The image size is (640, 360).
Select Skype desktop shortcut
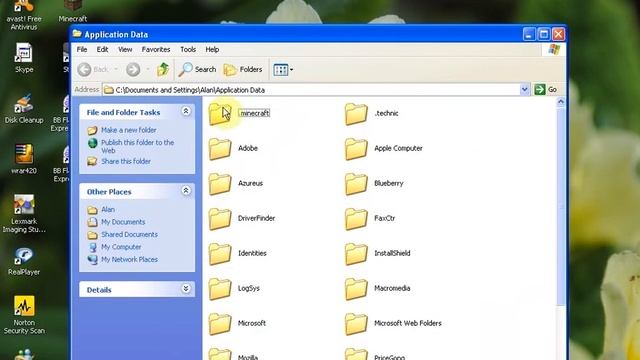(24, 58)
